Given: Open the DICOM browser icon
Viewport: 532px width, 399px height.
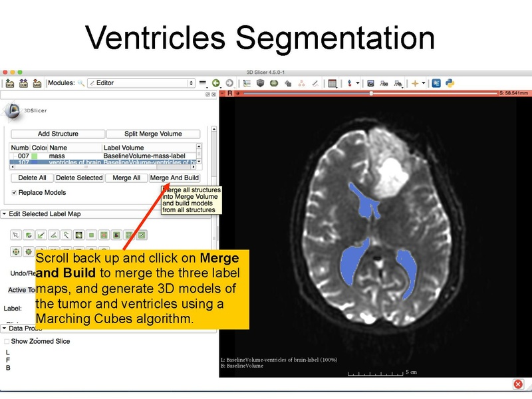Looking at the screenshot, I should tap(22, 83).
